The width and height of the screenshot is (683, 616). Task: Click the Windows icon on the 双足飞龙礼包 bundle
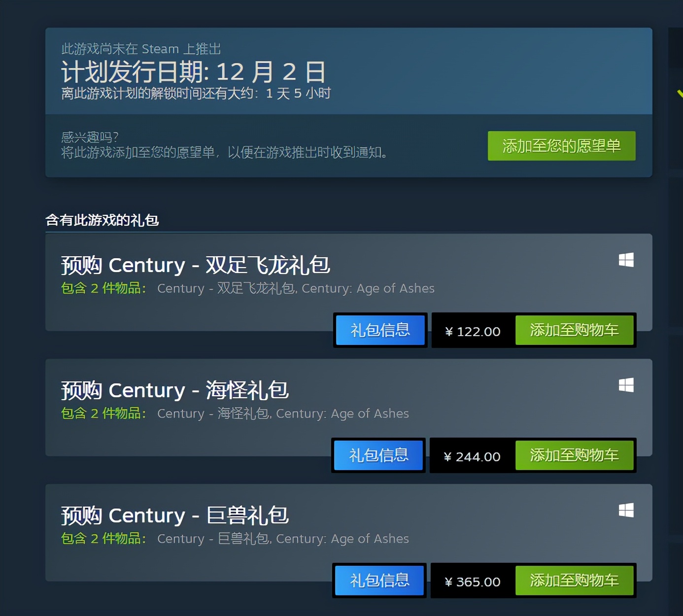point(626,260)
